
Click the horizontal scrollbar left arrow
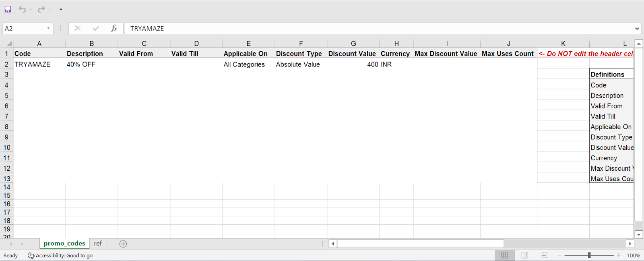tap(333, 244)
